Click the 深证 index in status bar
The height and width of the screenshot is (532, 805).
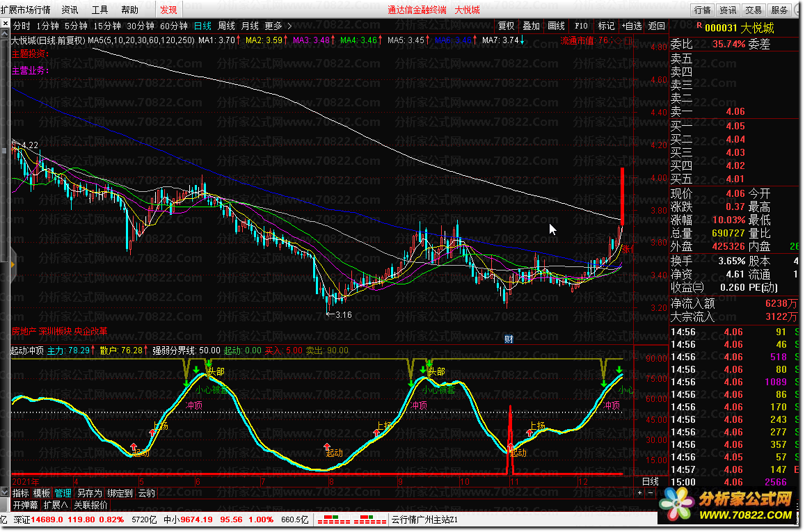69,519
